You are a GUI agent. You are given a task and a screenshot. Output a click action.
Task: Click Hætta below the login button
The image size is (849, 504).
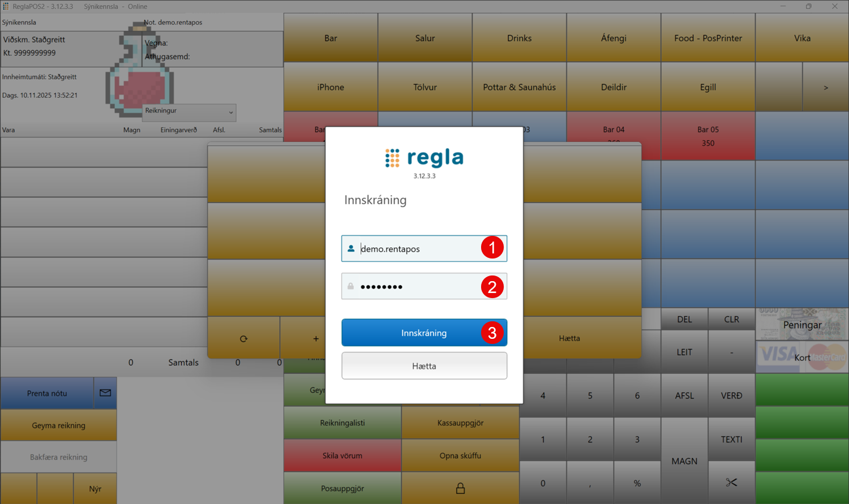click(424, 366)
